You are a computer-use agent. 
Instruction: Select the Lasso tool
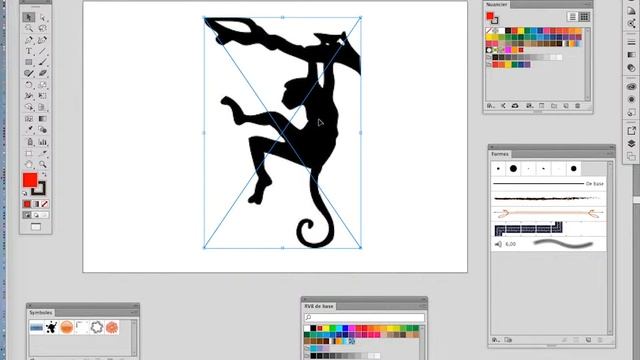(42, 29)
